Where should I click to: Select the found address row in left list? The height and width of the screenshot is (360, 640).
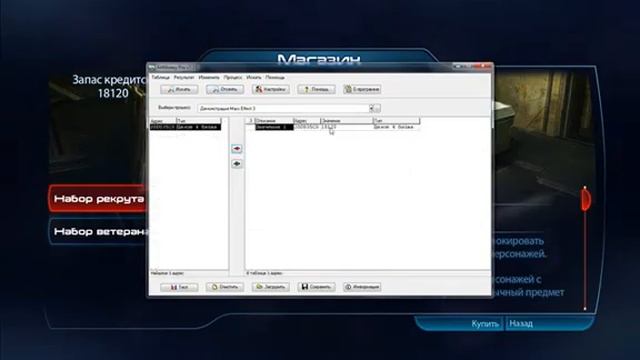[185, 127]
